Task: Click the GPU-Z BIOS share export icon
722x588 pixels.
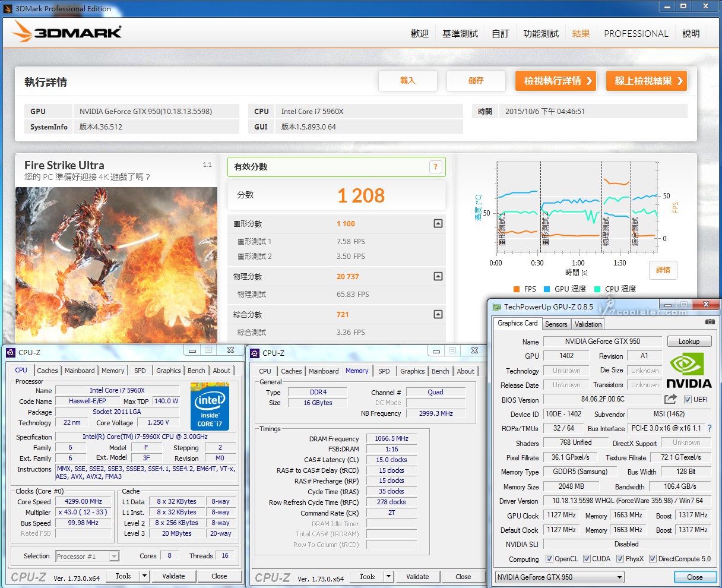Action: 670,399
